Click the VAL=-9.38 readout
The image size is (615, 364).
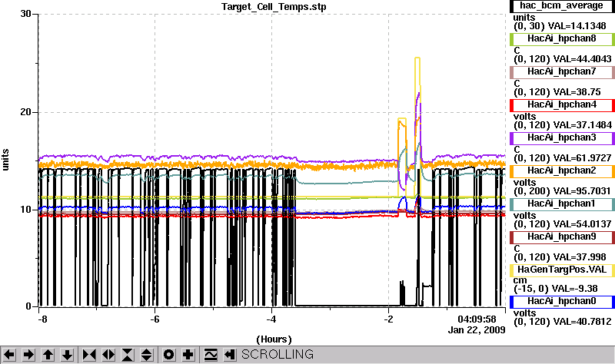coord(574,289)
